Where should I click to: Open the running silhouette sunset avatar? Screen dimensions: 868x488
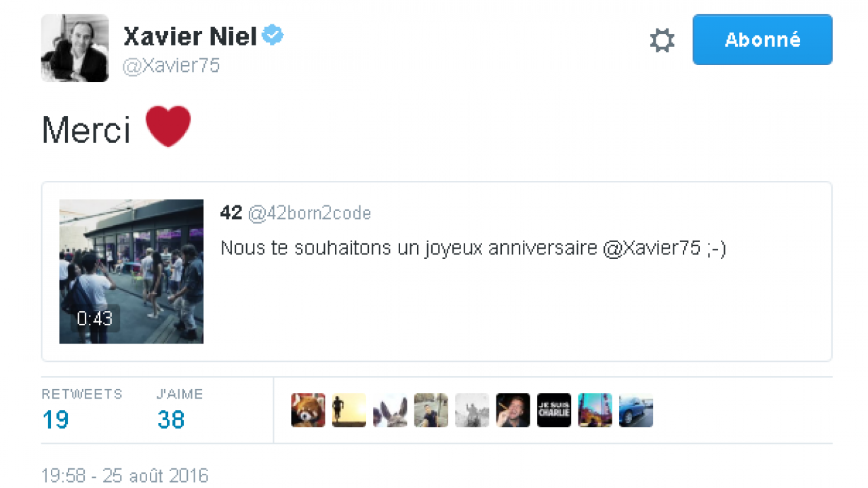349,410
